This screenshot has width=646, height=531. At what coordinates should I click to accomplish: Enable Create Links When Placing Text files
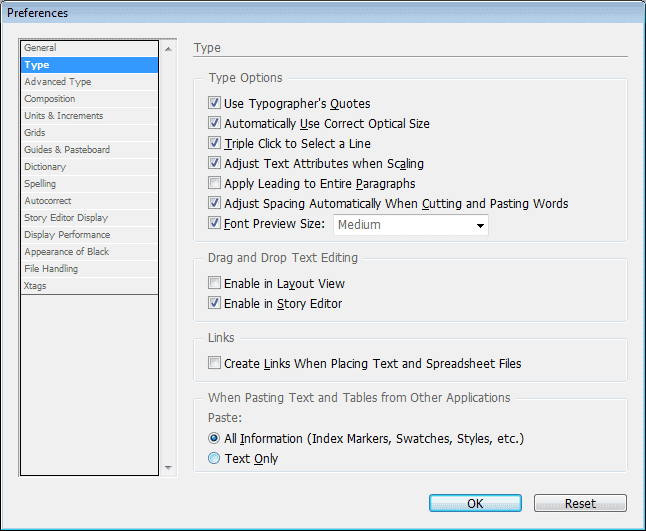[214, 363]
